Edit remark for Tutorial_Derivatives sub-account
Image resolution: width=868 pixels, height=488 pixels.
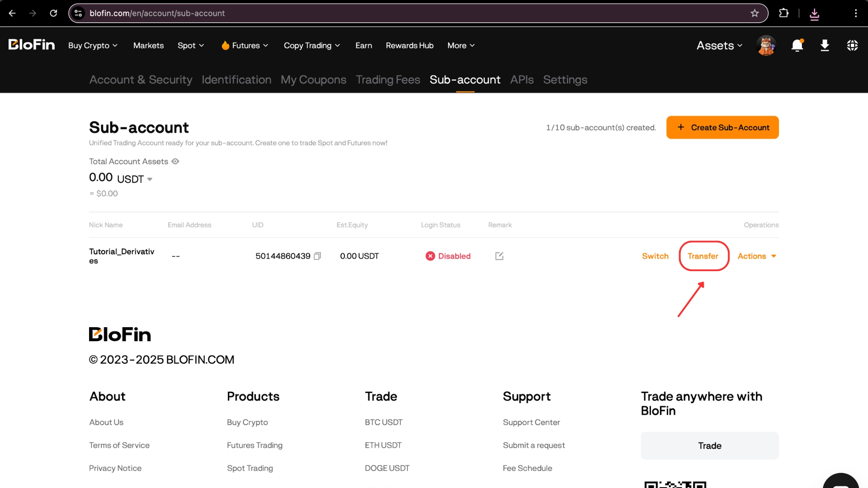(x=499, y=256)
